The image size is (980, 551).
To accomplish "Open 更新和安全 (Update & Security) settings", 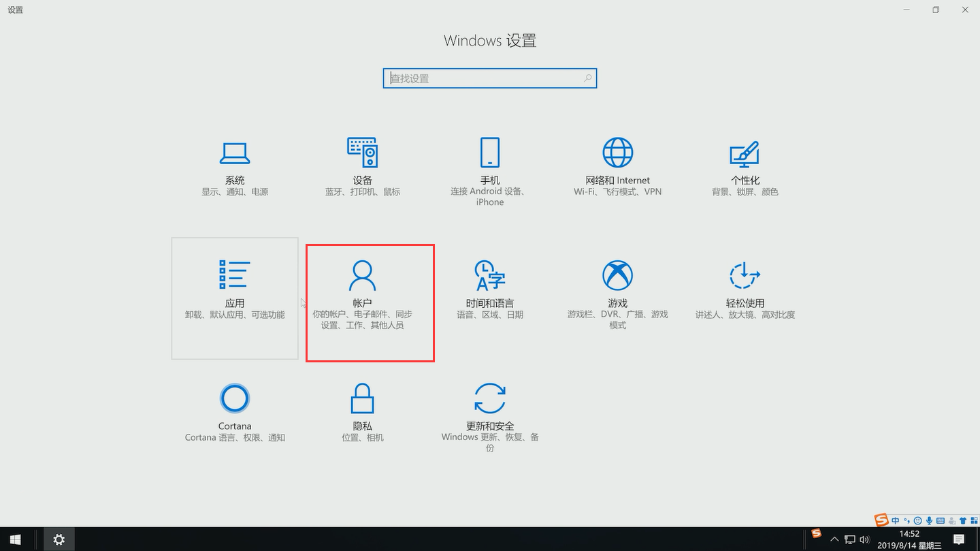I will (490, 417).
